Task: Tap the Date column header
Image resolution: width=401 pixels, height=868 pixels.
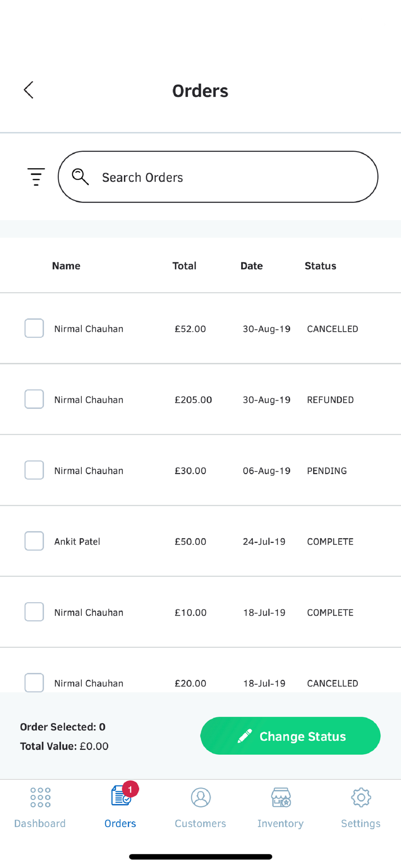Action: pos(252,266)
